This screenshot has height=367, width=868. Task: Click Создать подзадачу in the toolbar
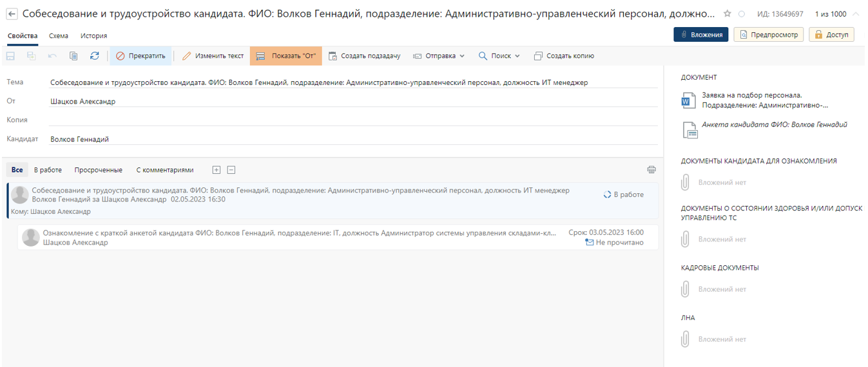tap(364, 56)
